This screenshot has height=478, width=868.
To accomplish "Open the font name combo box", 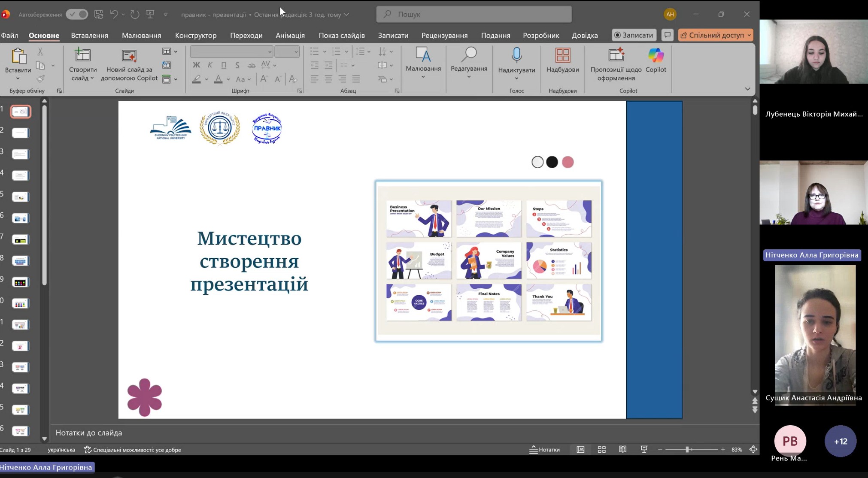I will tap(231, 51).
